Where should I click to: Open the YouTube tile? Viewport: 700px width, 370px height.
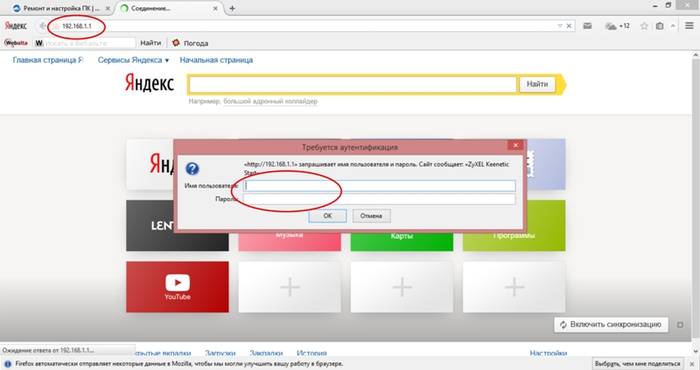click(x=177, y=287)
